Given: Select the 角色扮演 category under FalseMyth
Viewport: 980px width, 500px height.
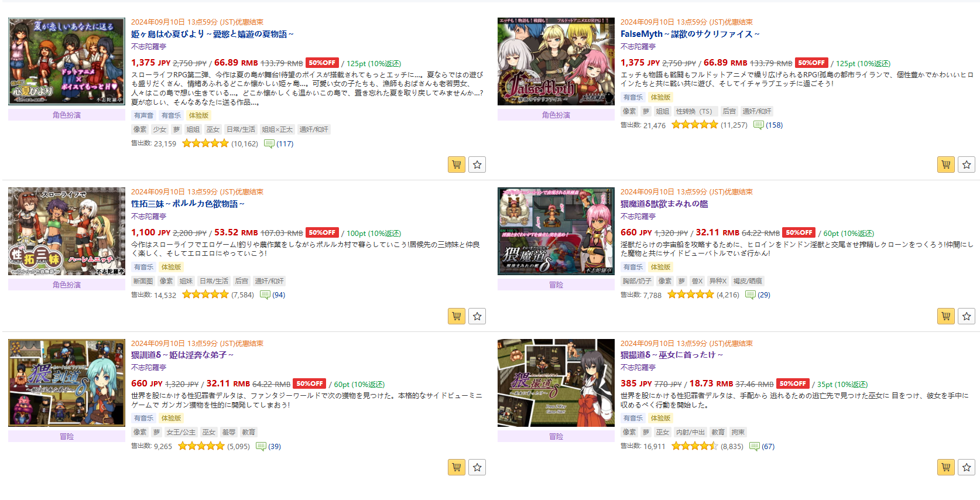Looking at the screenshot, I should coord(556,115).
